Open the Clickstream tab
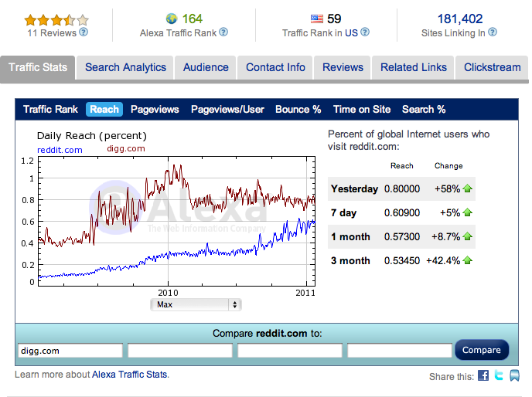Viewport: 532px width, 397px height. pos(492,67)
